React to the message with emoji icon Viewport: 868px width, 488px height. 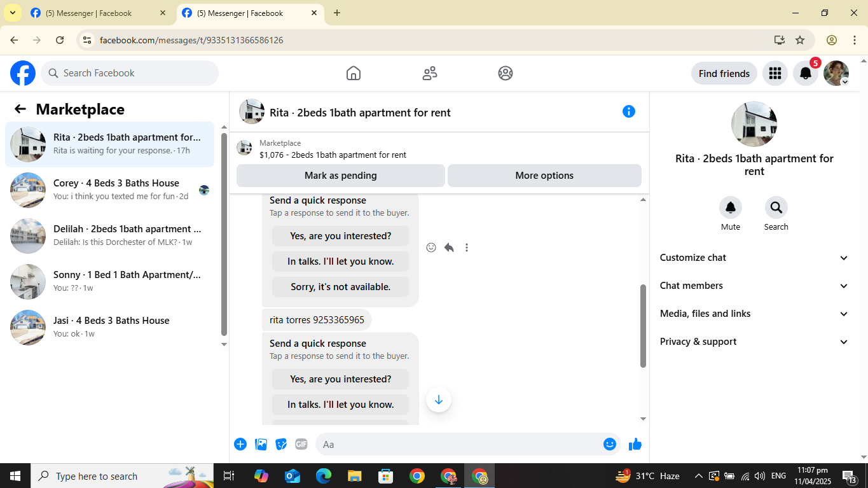pyautogui.click(x=431, y=247)
